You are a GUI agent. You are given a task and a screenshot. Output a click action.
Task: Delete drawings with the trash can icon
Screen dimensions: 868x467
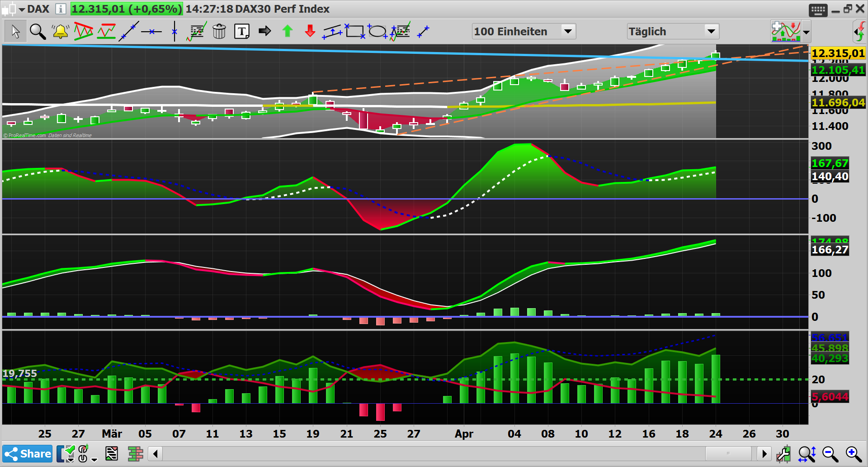click(x=219, y=31)
